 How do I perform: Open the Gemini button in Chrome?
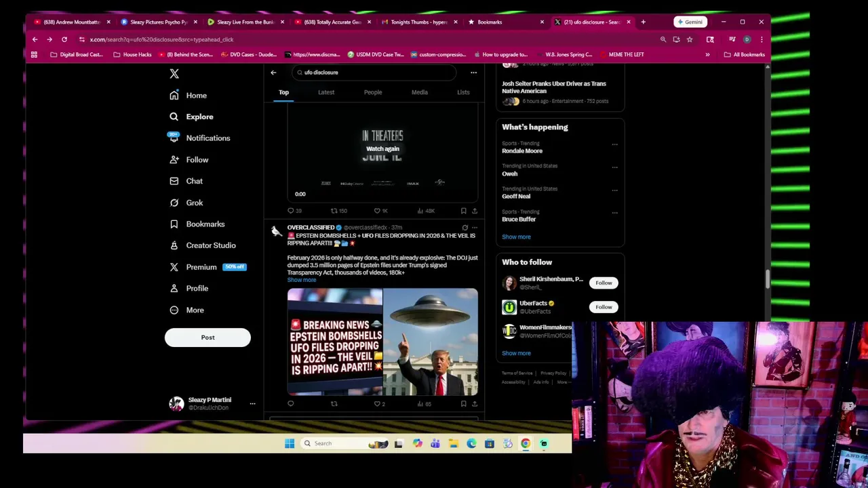[690, 22]
